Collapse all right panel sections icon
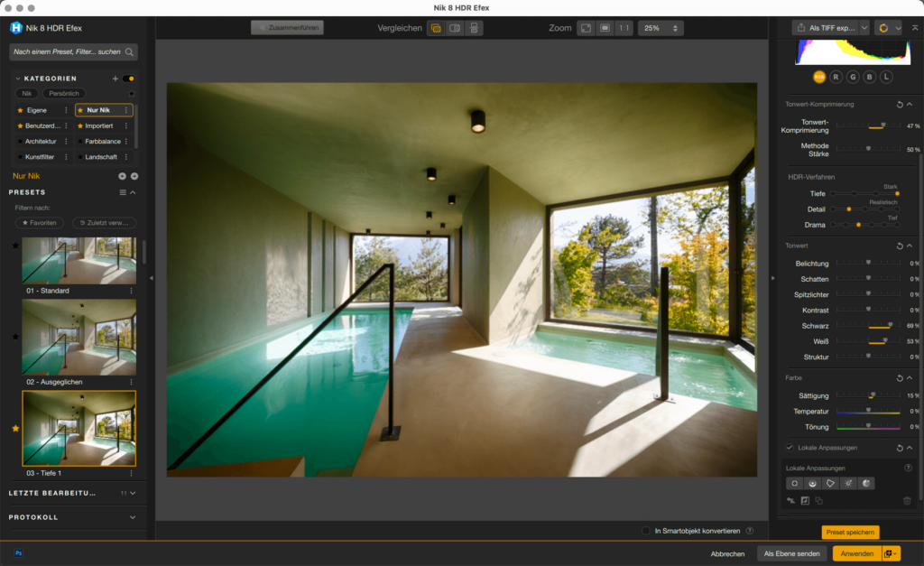The height and width of the screenshot is (566, 924). (915, 28)
